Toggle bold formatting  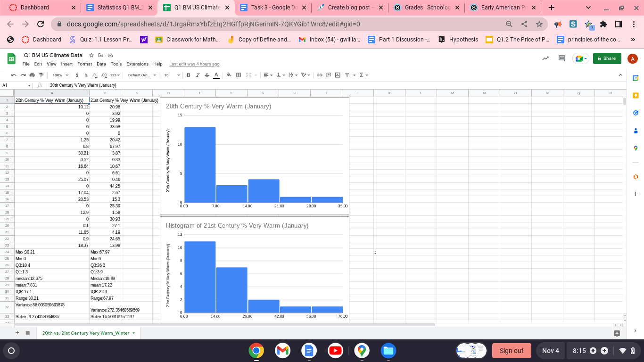point(189,75)
